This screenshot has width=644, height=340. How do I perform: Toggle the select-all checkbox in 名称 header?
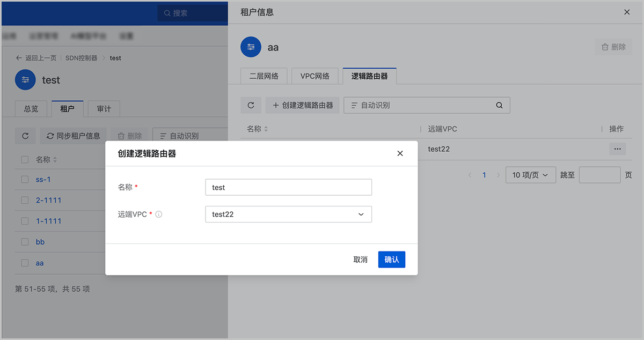[25, 159]
